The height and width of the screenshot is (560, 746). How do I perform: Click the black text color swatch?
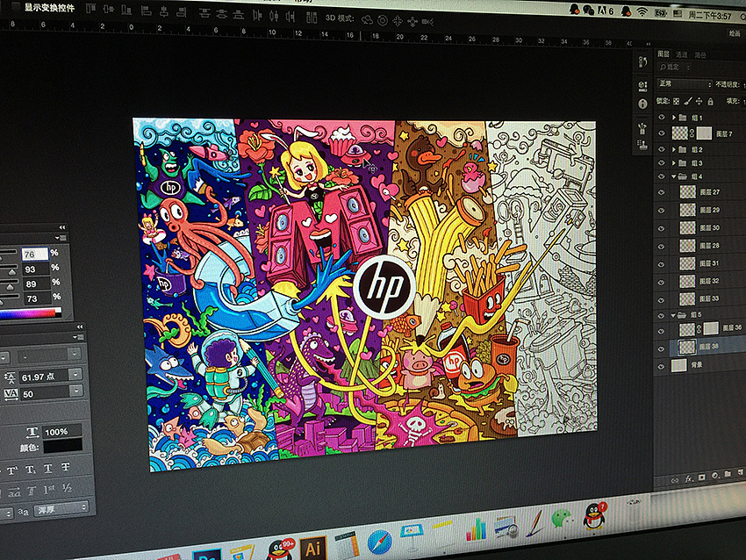click(61, 446)
